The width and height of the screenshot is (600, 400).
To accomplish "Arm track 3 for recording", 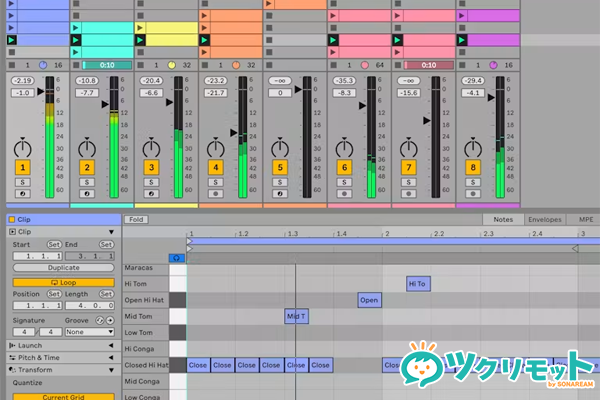I will coord(151,194).
